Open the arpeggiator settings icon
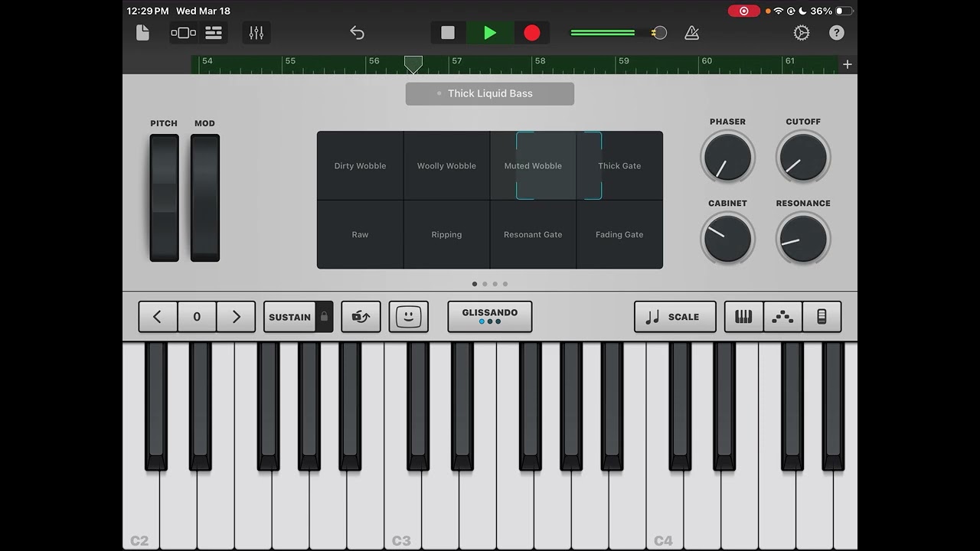This screenshot has width=980, height=551. (782, 317)
